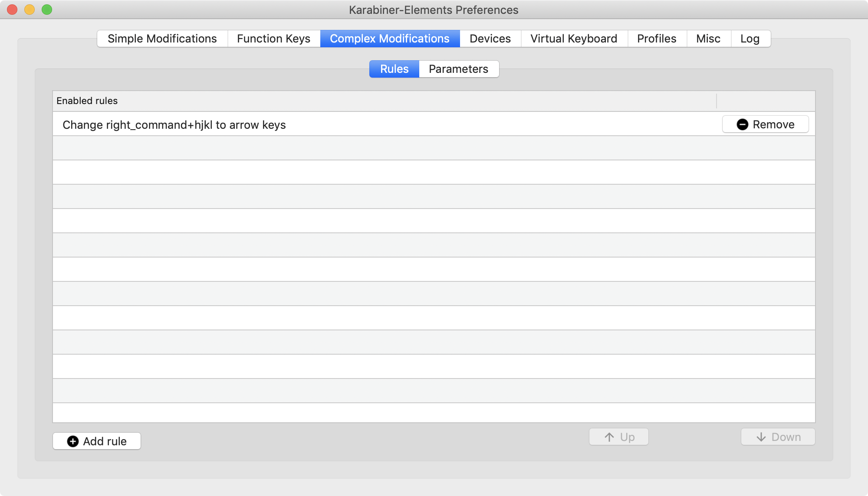This screenshot has width=868, height=496.
Task: Go to the Virtual Keyboard tab
Action: pyautogui.click(x=574, y=39)
